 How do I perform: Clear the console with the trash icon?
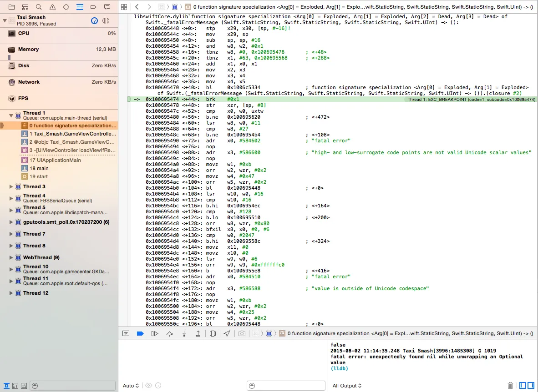click(x=510, y=385)
